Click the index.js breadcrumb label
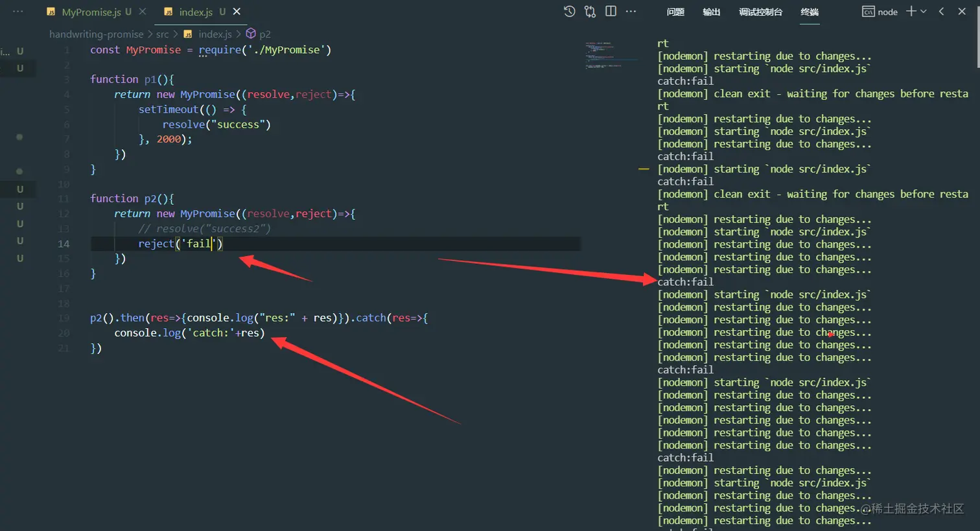Image resolution: width=980 pixels, height=531 pixels. [x=215, y=34]
